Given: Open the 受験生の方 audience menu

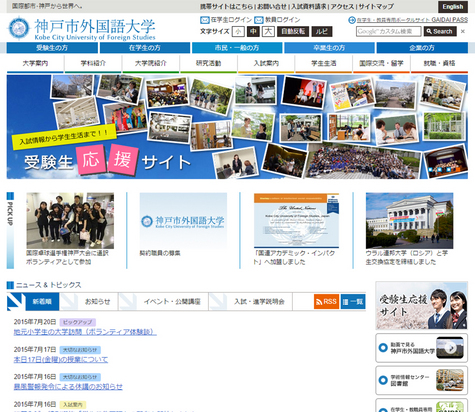Looking at the screenshot, I should click(x=52, y=48).
